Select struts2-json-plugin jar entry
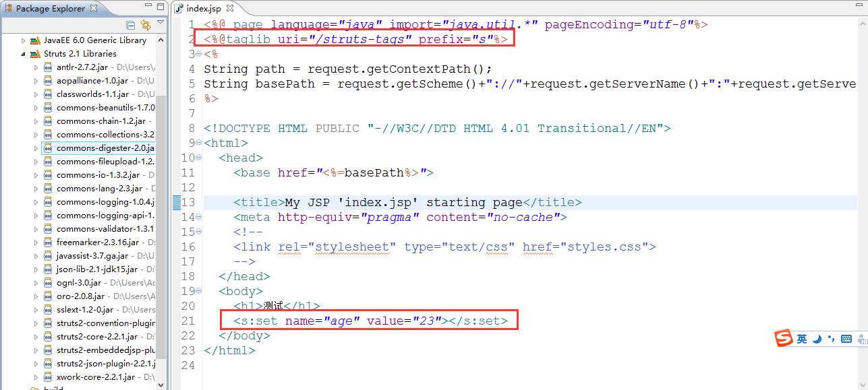This screenshot has width=868, height=390. (x=105, y=364)
